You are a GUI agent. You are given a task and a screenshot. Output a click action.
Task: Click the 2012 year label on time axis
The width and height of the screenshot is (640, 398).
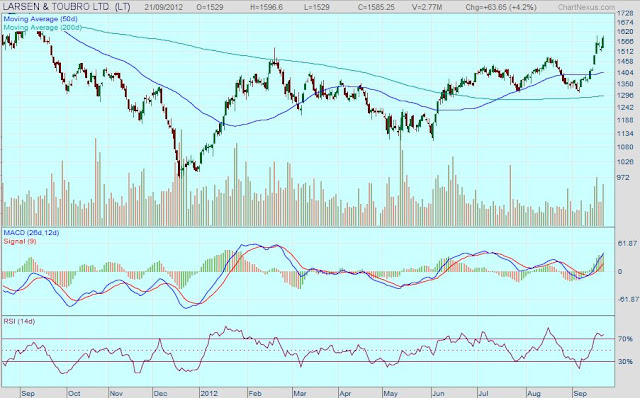[x=208, y=394]
